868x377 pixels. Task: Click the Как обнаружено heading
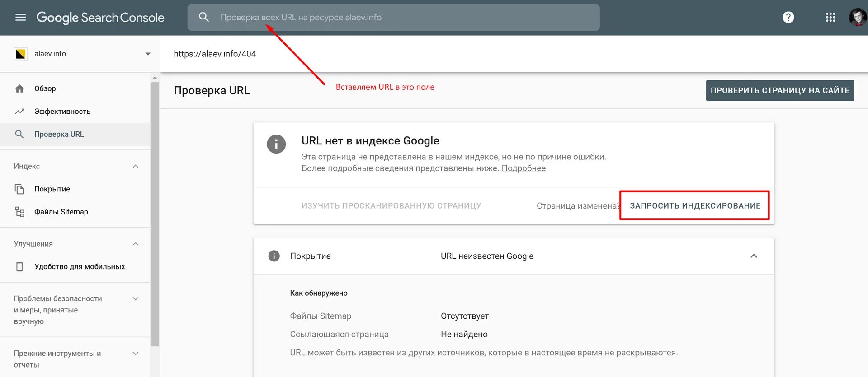(319, 293)
